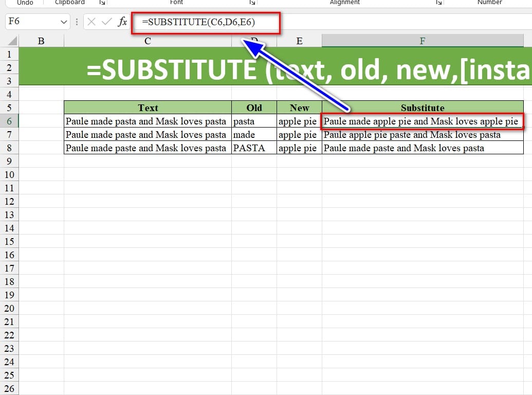Expand the Name Box dropdown

coord(64,22)
